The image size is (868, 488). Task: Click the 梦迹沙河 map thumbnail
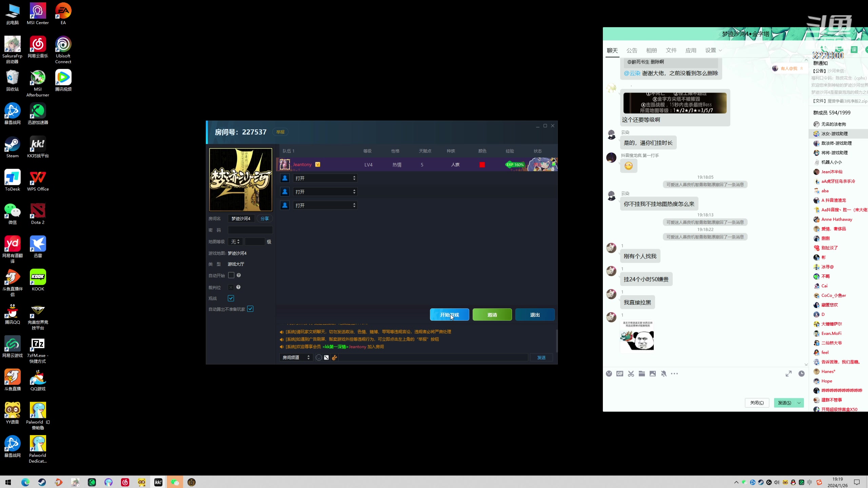coord(241,180)
